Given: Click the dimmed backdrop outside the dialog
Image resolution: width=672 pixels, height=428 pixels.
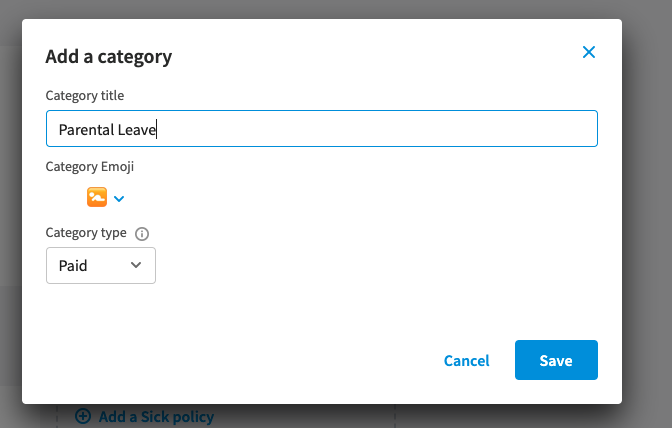Looking at the screenshot, I should [x=647, y=214].
